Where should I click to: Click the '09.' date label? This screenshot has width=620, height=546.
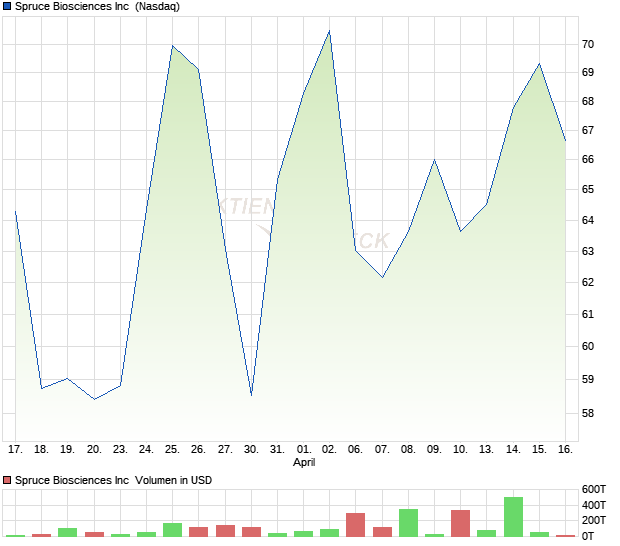coord(434,450)
